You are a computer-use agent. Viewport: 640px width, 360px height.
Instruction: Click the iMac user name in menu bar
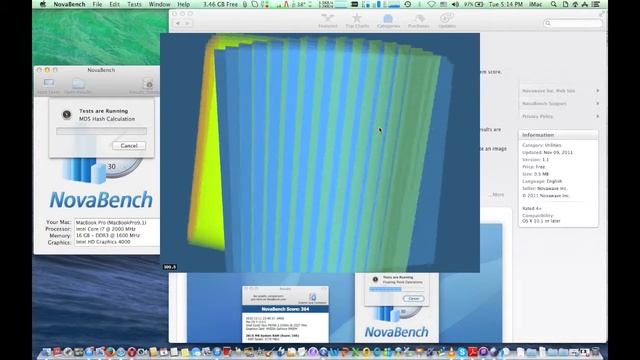tap(536, 4)
